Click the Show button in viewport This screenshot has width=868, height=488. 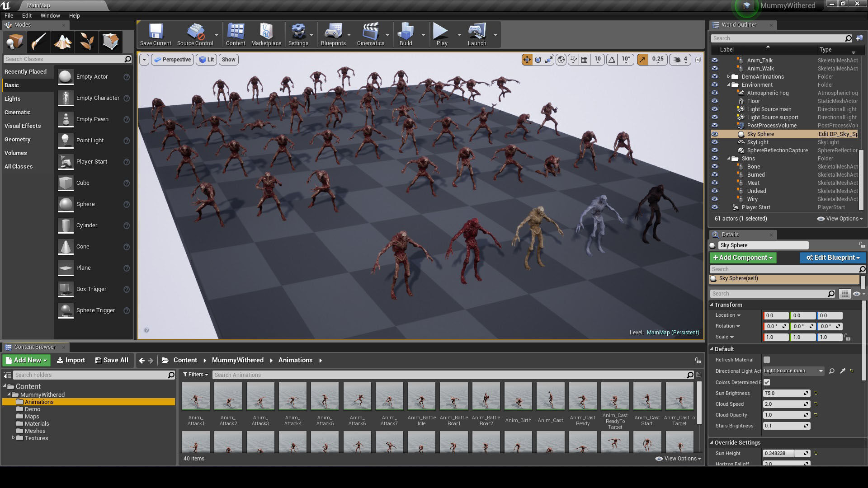pos(229,60)
